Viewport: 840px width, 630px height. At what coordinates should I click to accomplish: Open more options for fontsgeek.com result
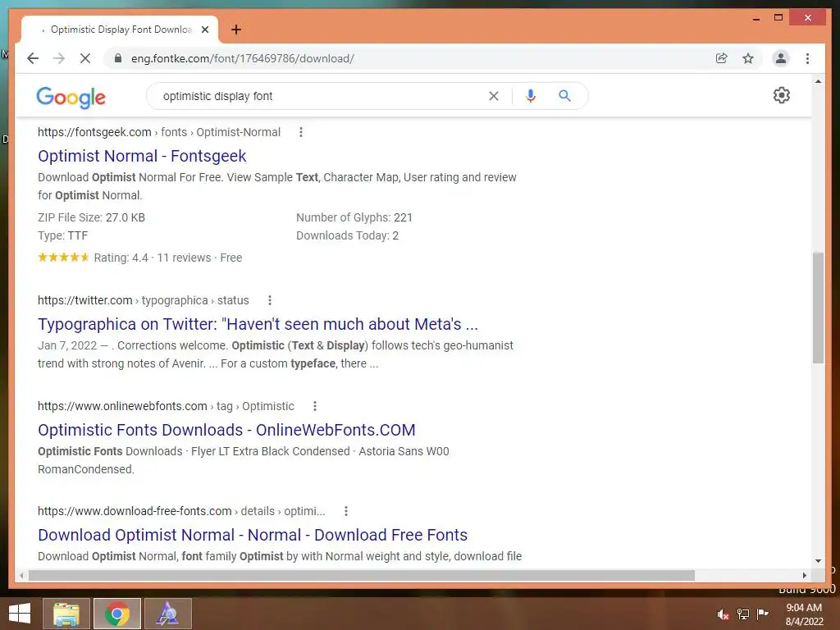click(x=301, y=132)
